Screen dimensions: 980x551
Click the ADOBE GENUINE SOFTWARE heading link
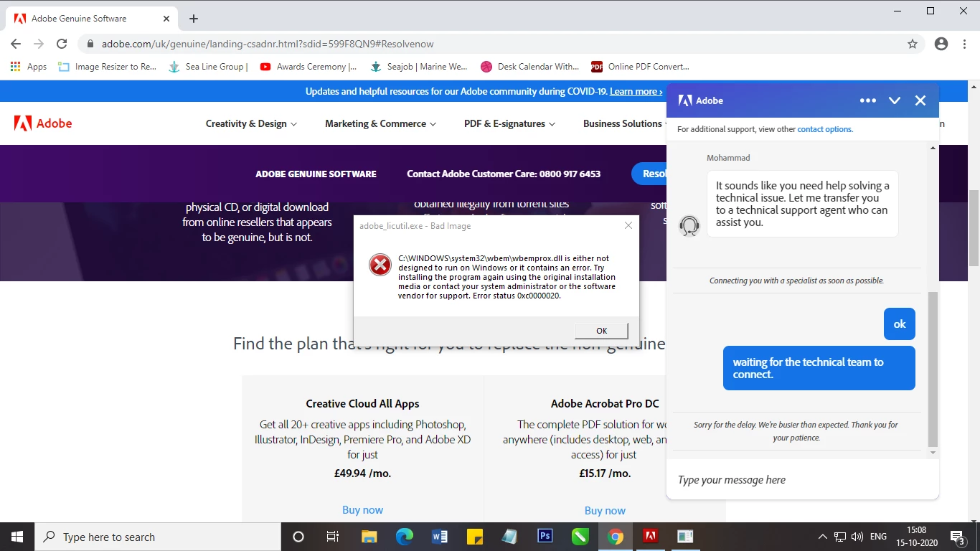coord(316,174)
